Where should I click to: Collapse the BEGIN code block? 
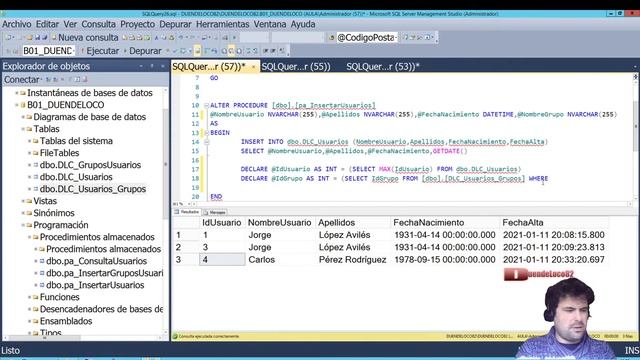pyautogui.click(x=207, y=133)
